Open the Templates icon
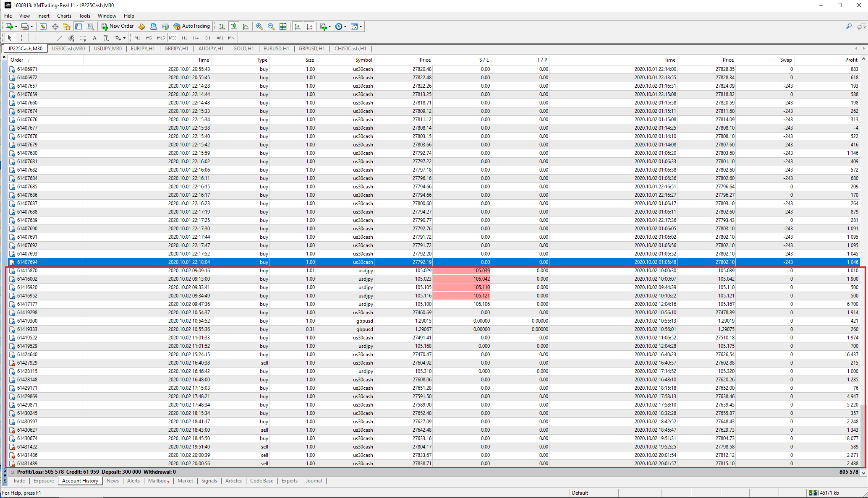The height and width of the screenshot is (498, 868). (x=354, y=26)
